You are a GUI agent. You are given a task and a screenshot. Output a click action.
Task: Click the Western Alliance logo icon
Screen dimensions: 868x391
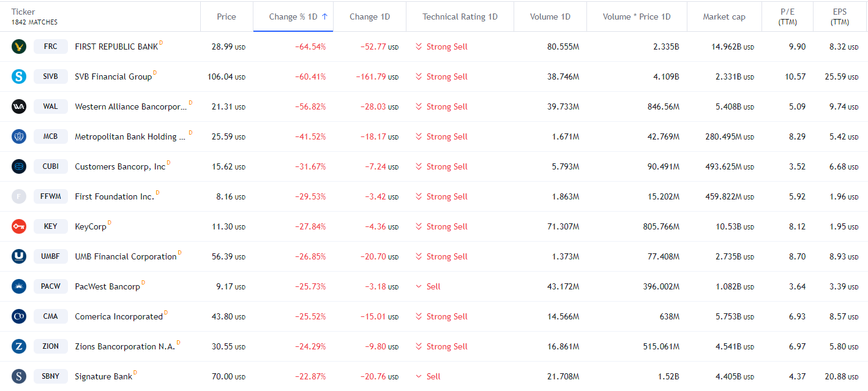tap(19, 106)
